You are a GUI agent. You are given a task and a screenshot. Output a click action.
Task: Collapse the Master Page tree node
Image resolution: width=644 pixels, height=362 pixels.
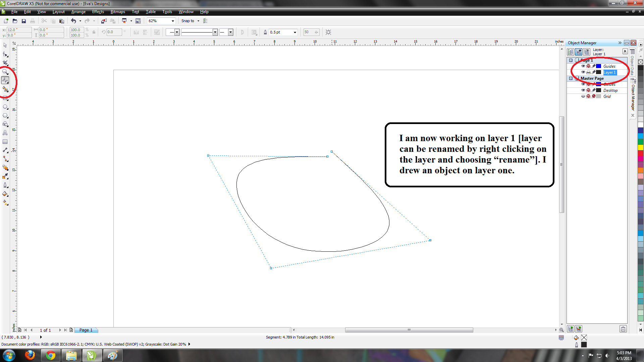tap(571, 78)
